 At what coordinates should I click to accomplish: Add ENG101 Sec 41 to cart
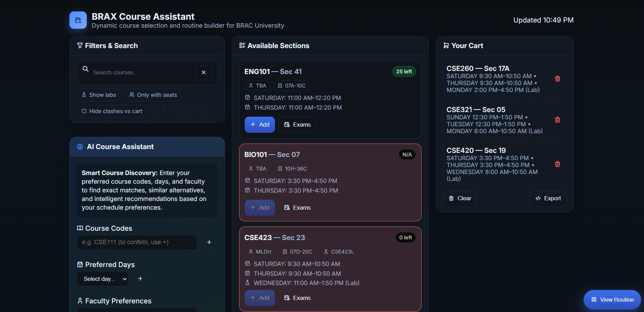tap(260, 125)
